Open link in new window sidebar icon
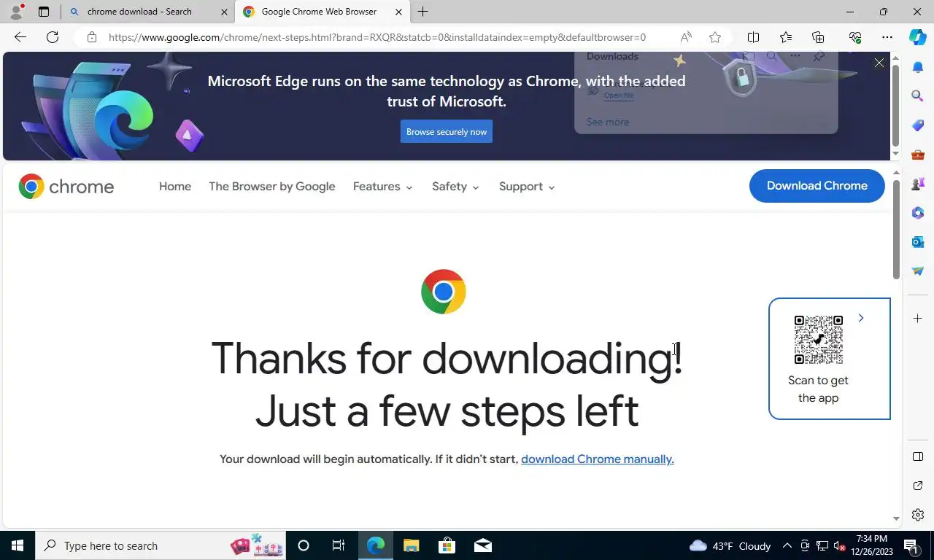 918,486
